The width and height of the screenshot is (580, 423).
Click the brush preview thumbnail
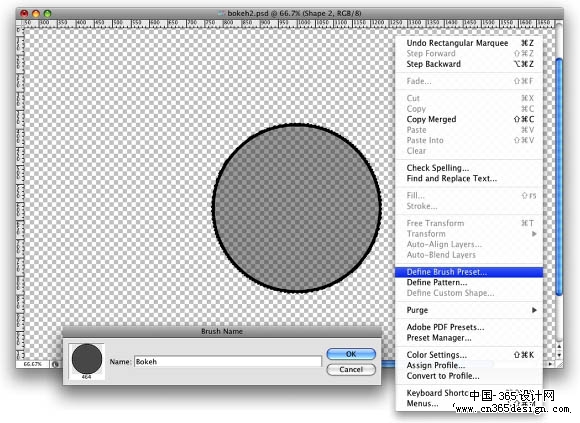pyautogui.click(x=87, y=361)
